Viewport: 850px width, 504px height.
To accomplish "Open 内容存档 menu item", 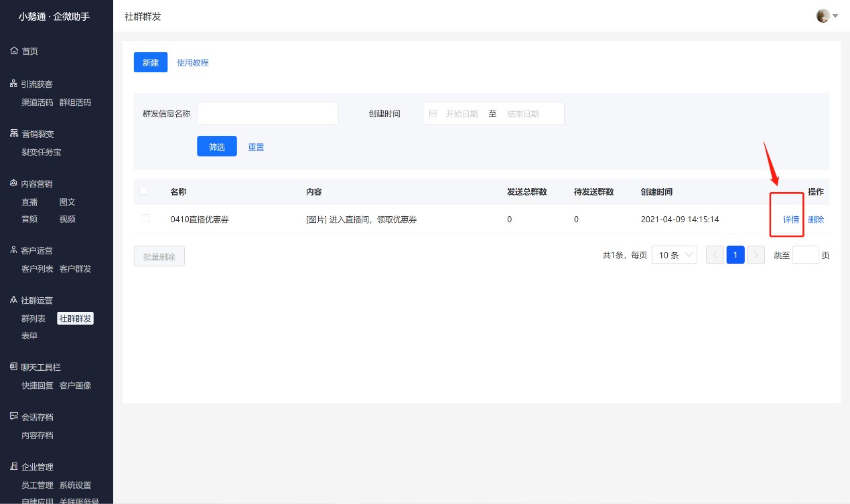I will [38, 435].
